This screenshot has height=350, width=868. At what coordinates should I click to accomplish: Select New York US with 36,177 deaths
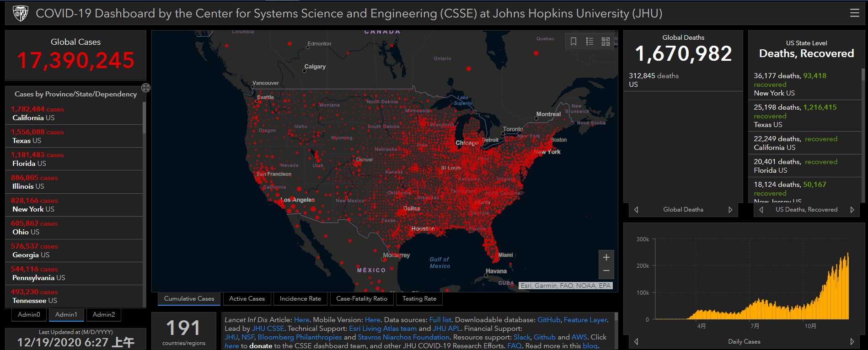[x=805, y=84]
